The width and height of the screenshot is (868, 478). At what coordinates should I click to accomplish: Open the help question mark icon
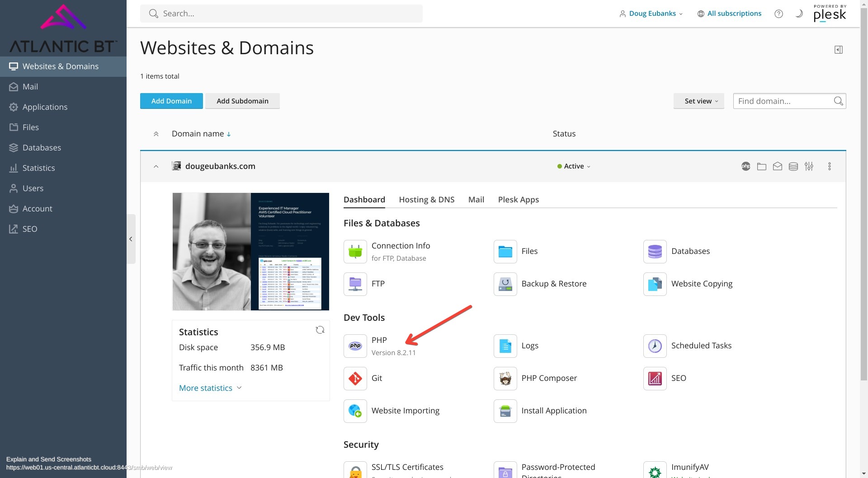[778, 14]
